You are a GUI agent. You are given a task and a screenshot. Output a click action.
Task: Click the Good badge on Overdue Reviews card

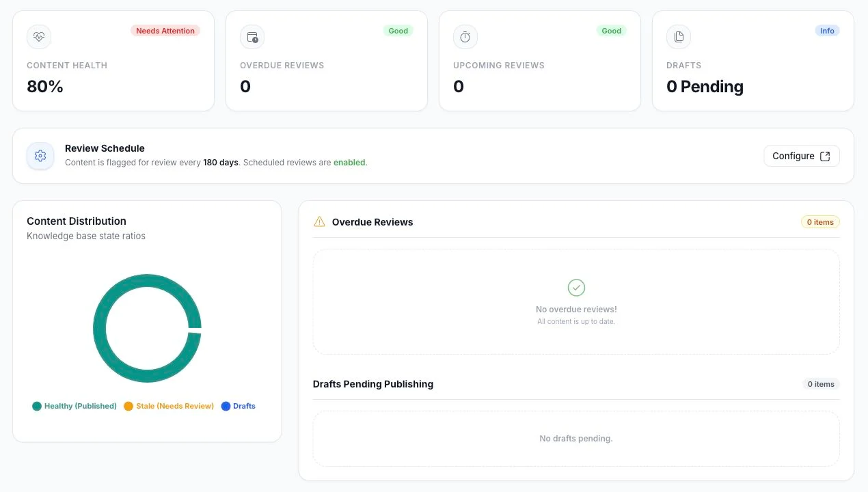click(398, 31)
